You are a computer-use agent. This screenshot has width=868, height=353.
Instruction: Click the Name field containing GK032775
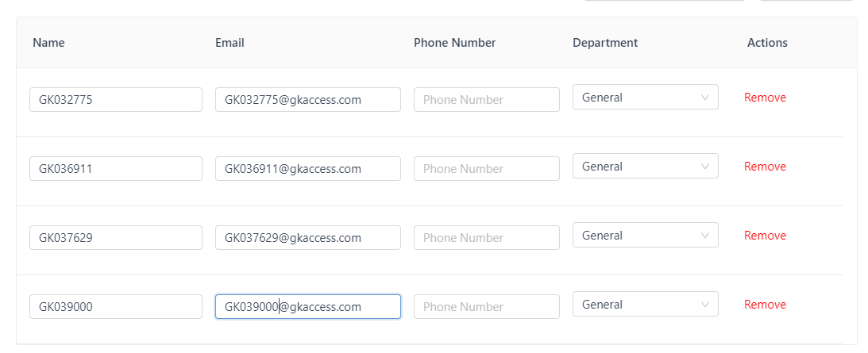click(115, 100)
